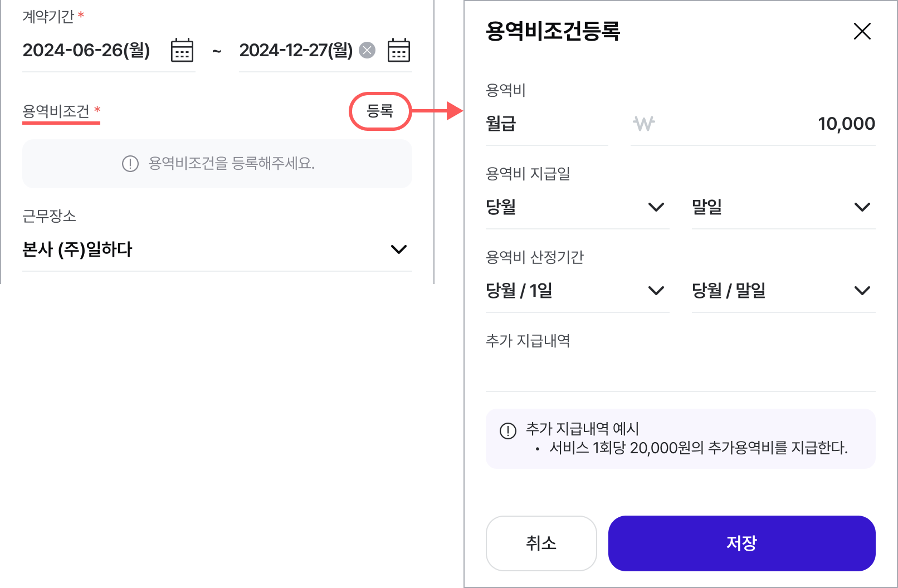Select the 월급 pay type field
This screenshot has width=898, height=588.
coord(546,124)
